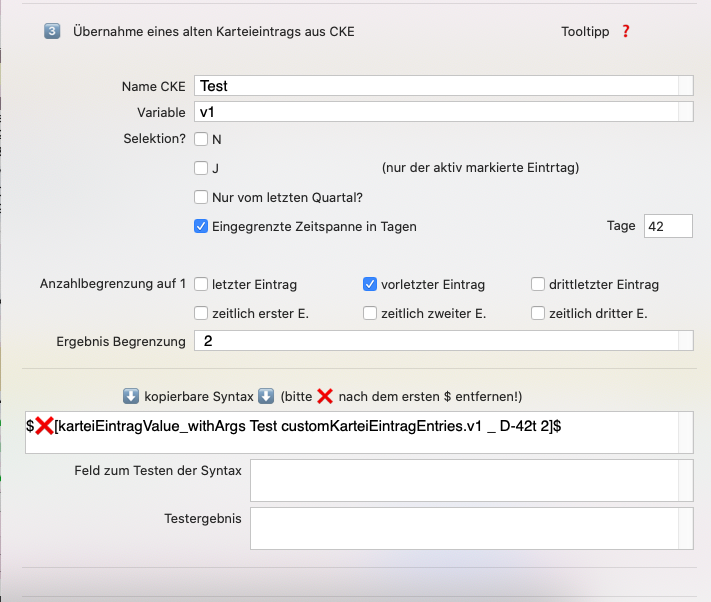The image size is (711, 602).
Task: Click the Ergebnis Begrenzung input field
Action: 443,340
